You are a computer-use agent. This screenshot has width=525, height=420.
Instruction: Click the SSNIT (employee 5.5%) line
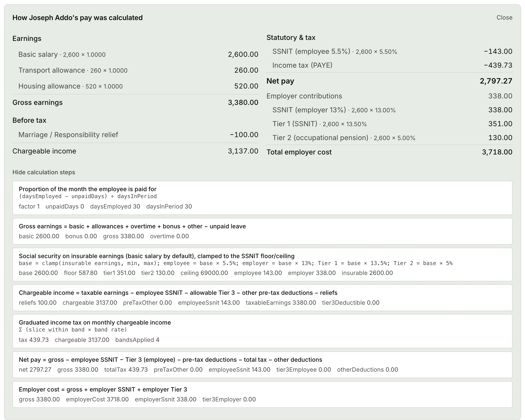390,51
